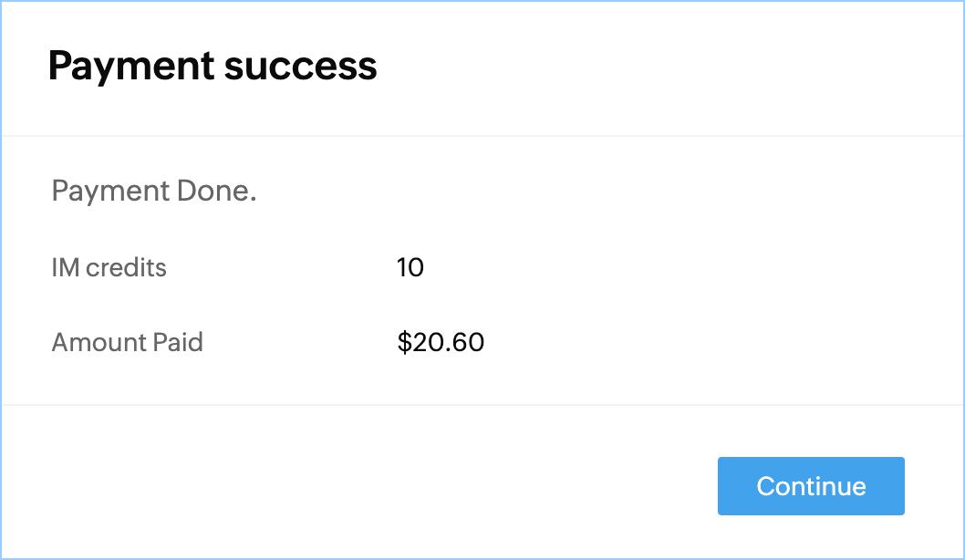Click the Amount Paid label
965x560 pixels.
tap(128, 343)
